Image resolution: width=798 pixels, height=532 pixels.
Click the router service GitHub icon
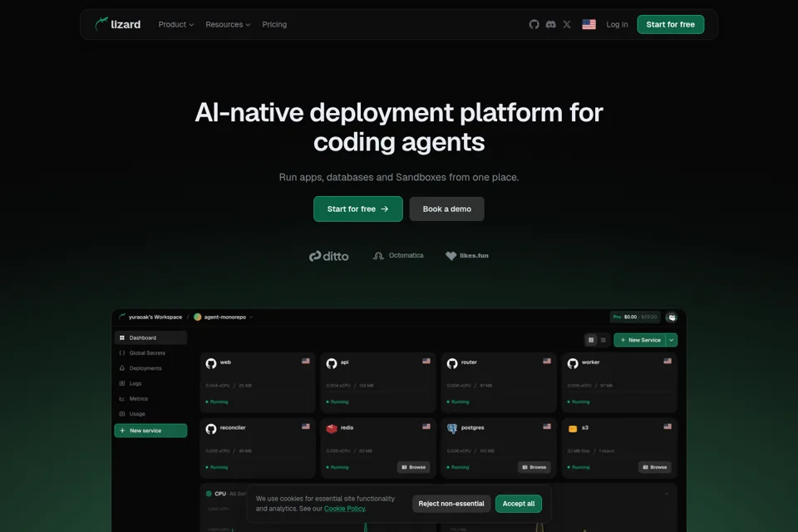click(x=452, y=363)
